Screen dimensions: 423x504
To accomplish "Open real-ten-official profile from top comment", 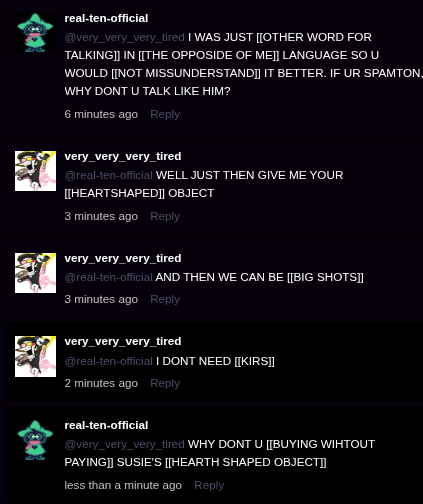I will pyautogui.click(x=106, y=18).
